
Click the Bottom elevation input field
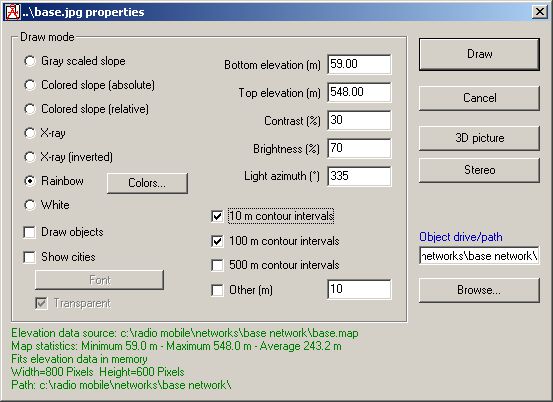(359, 64)
